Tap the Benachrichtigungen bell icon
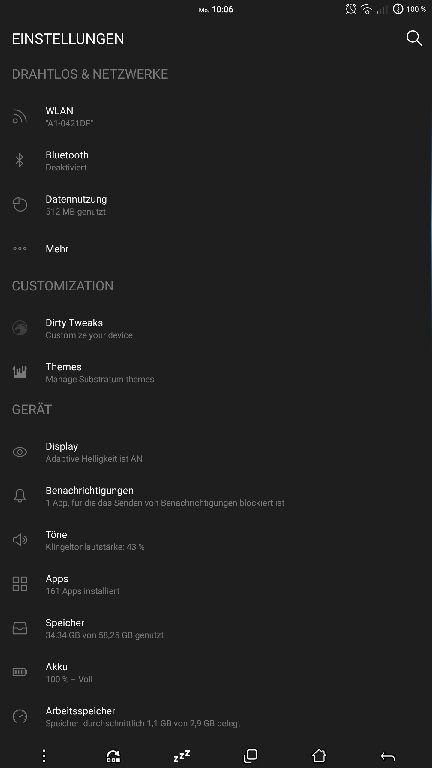This screenshot has width=432, height=768. point(20,496)
